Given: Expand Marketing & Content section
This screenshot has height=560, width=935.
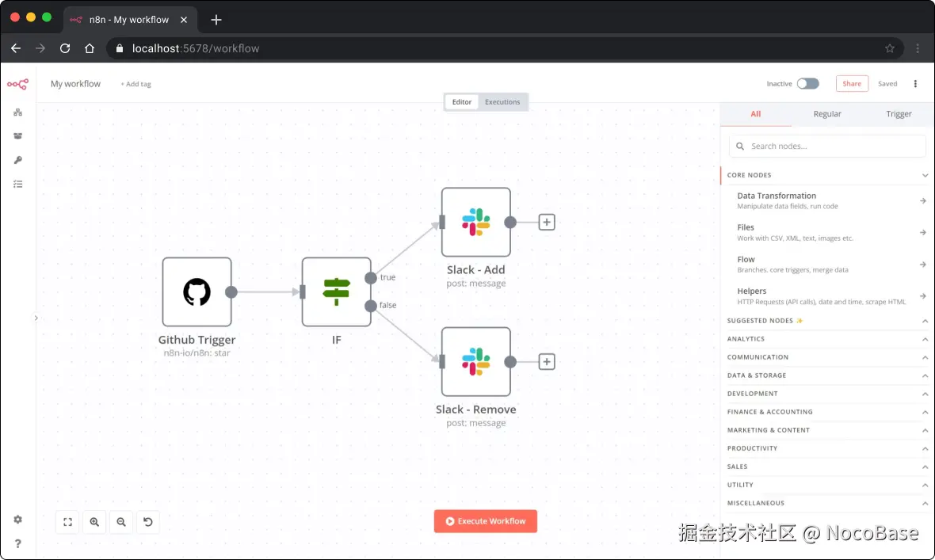Looking at the screenshot, I should pos(827,430).
